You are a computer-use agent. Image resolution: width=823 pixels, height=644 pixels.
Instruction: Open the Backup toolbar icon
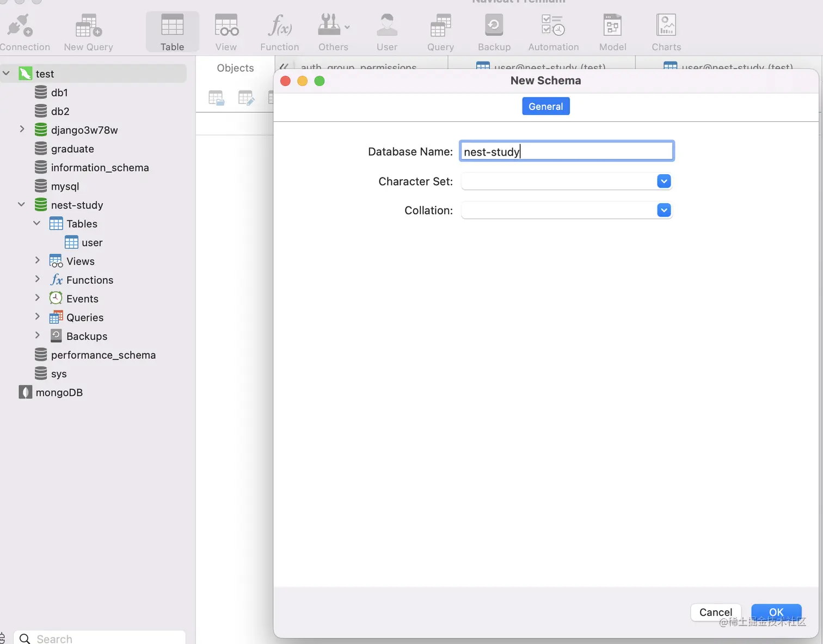pos(494,33)
